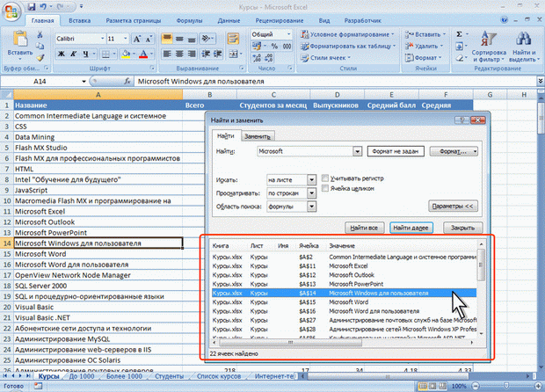Open Область поиска 'формулы' dropdown

[x=311, y=207]
